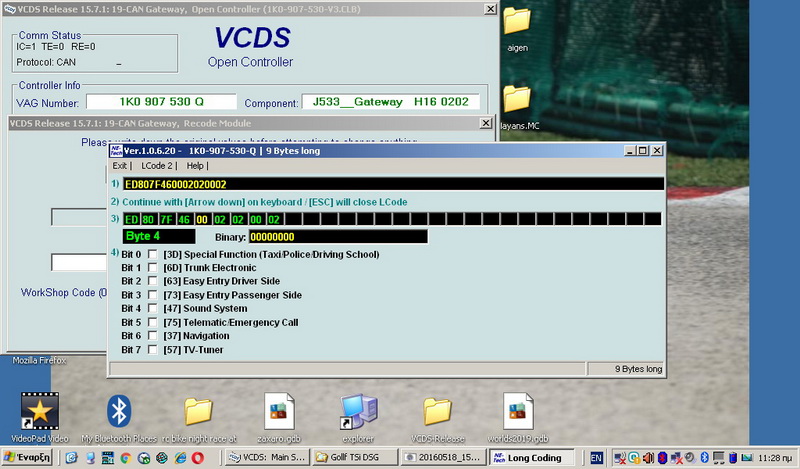Click the Component field J533__Gateway

pyautogui.click(x=391, y=102)
